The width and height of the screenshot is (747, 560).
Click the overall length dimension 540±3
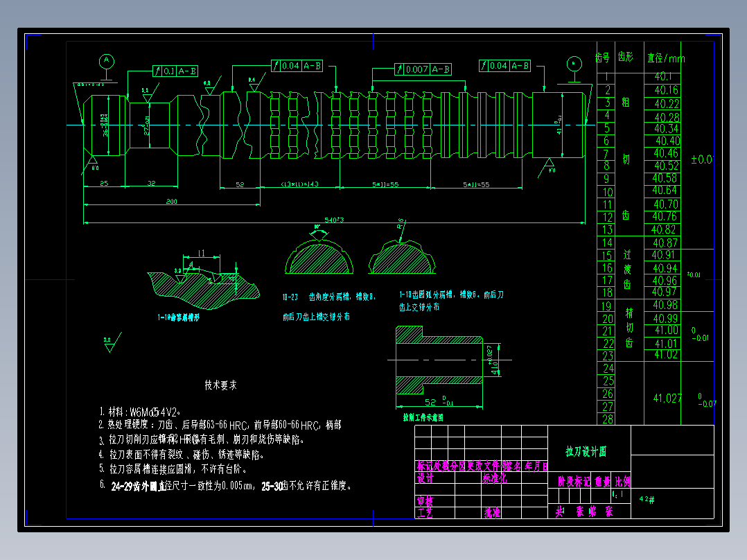click(x=334, y=220)
